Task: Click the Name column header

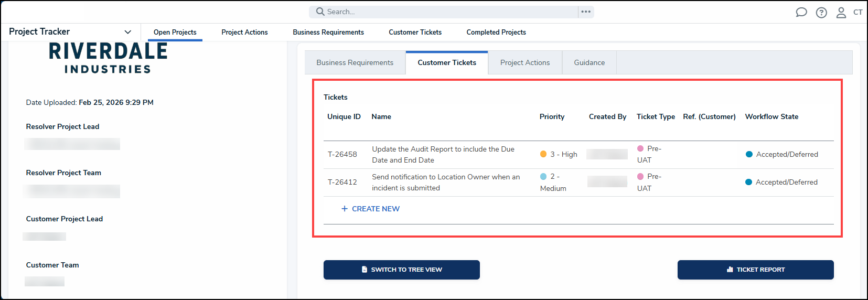Action: pos(381,116)
